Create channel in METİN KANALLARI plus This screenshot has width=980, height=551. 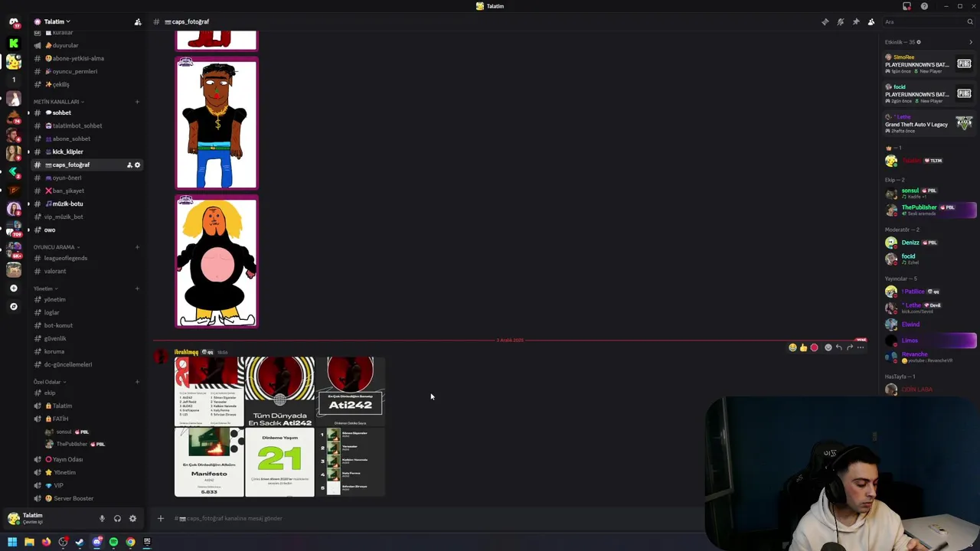point(138,102)
